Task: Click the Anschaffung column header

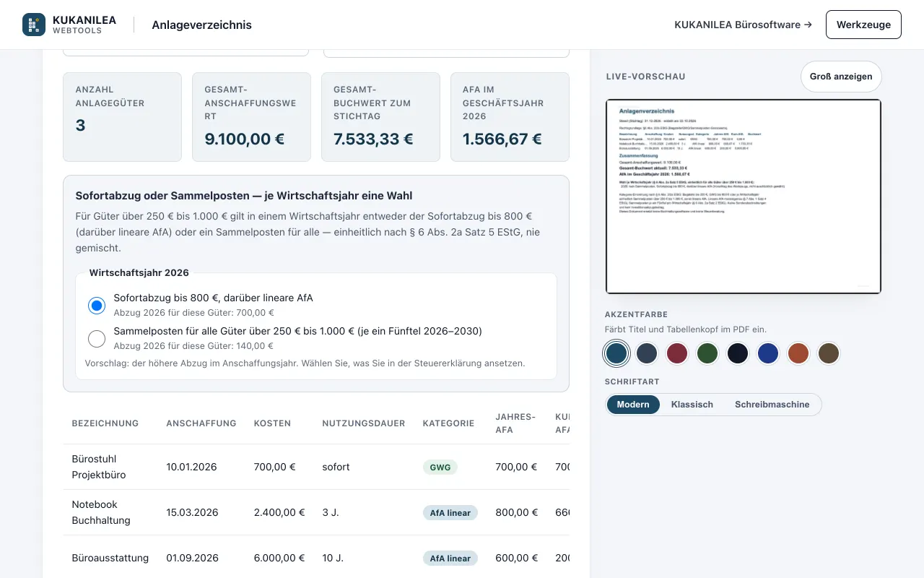Action: pyautogui.click(x=201, y=423)
